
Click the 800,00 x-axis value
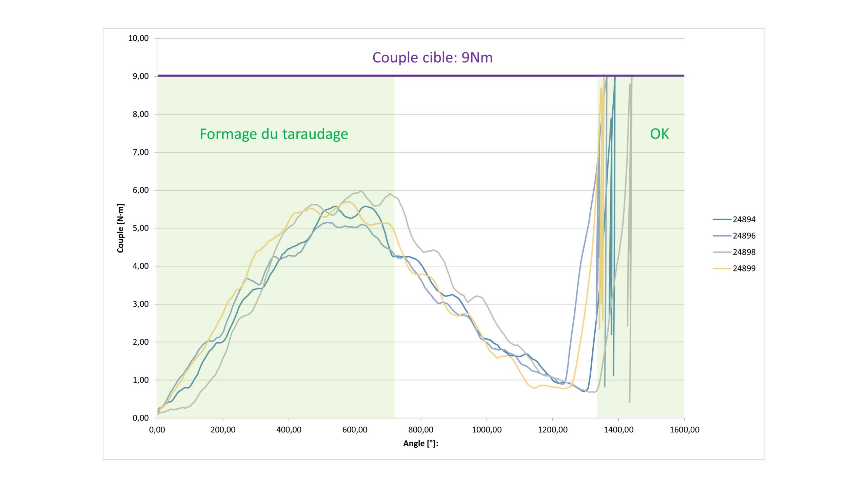click(421, 430)
